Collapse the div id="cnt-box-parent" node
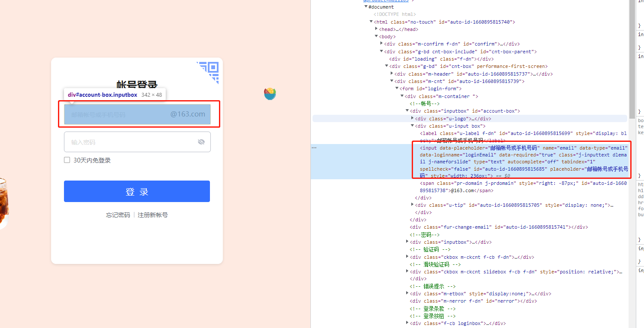 pos(382,52)
